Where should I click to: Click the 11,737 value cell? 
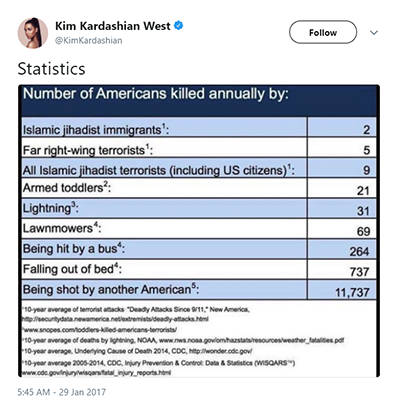coord(342,290)
